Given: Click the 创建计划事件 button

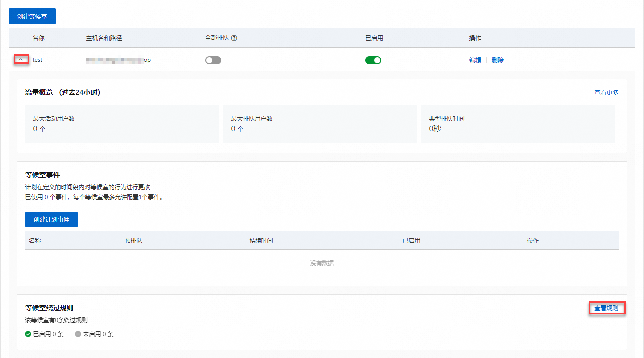Looking at the screenshot, I should 52,219.
